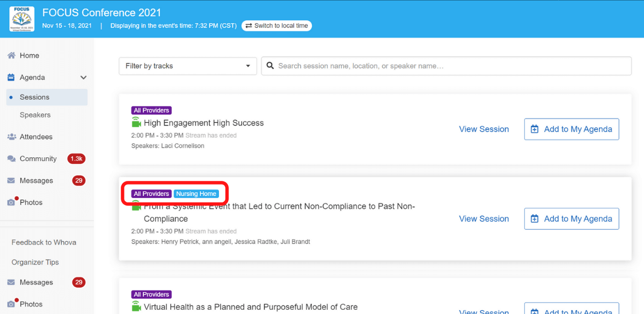This screenshot has width=644, height=314.
Task: Open the Speakers sidebar item
Action: 35,115
